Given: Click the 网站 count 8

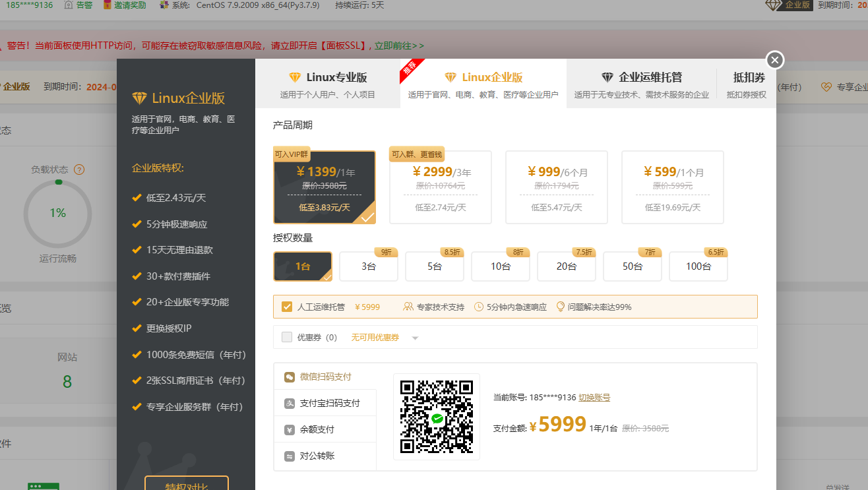Looking at the screenshot, I should coord(67,381).
